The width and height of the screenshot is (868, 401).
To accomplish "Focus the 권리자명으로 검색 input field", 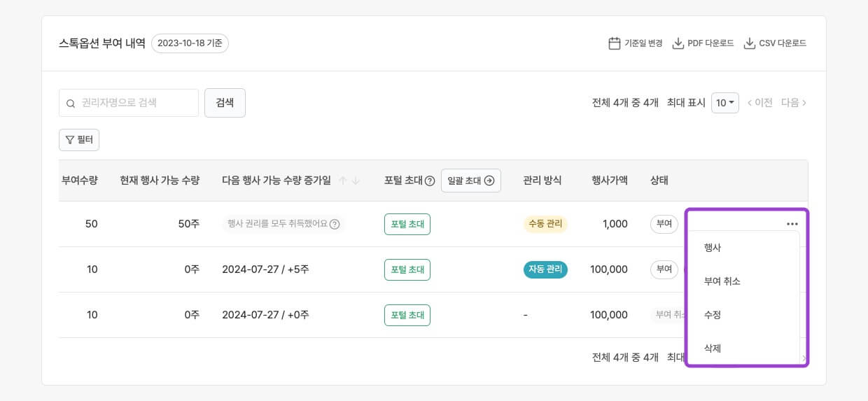I will pyautogui.click(x=136, y=103).
